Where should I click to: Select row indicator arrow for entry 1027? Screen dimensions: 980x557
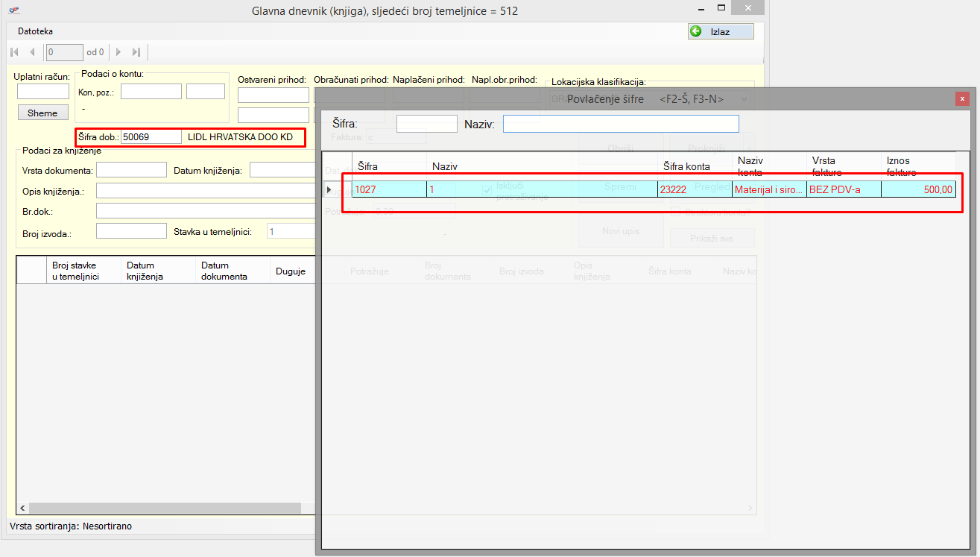click(329, 189)
